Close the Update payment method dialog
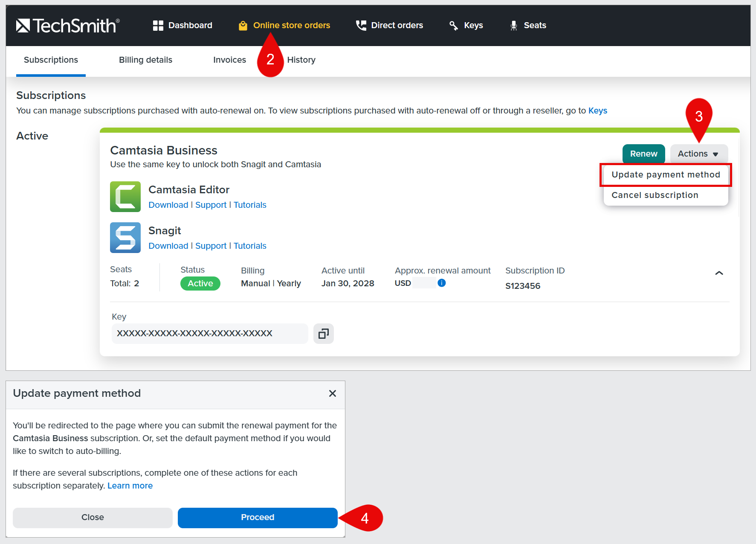756x544 pixels. [333, 393]
